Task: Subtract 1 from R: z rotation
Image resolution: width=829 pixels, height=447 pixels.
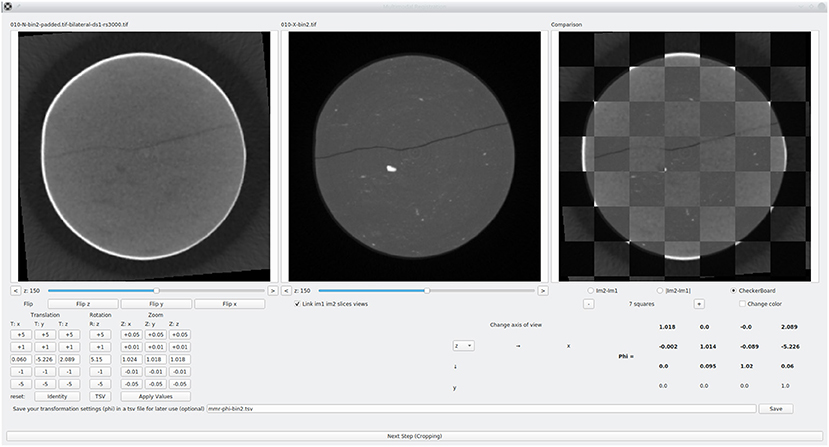Action: 100,372
